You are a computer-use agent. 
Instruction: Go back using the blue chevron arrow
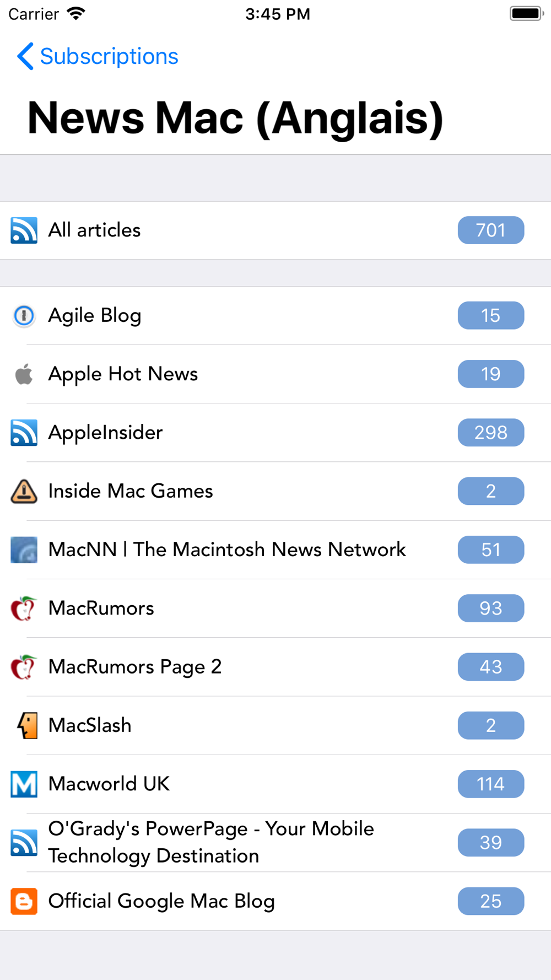point(25,56)
